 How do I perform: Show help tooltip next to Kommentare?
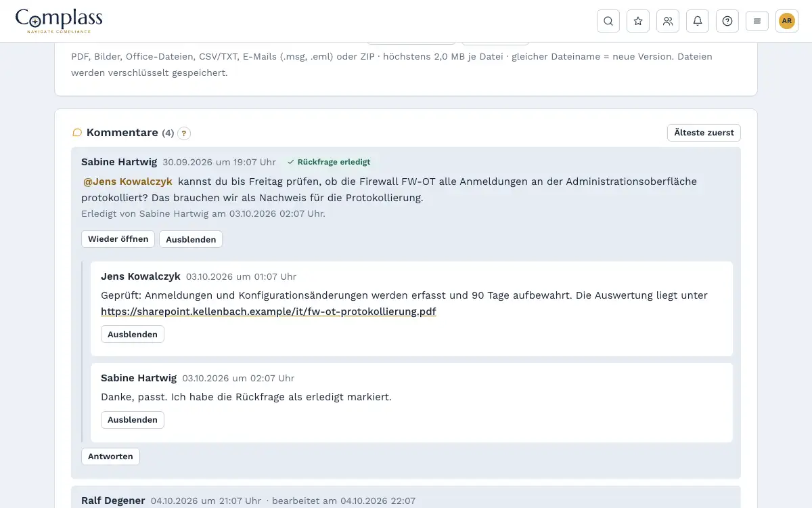pos(184,133)
